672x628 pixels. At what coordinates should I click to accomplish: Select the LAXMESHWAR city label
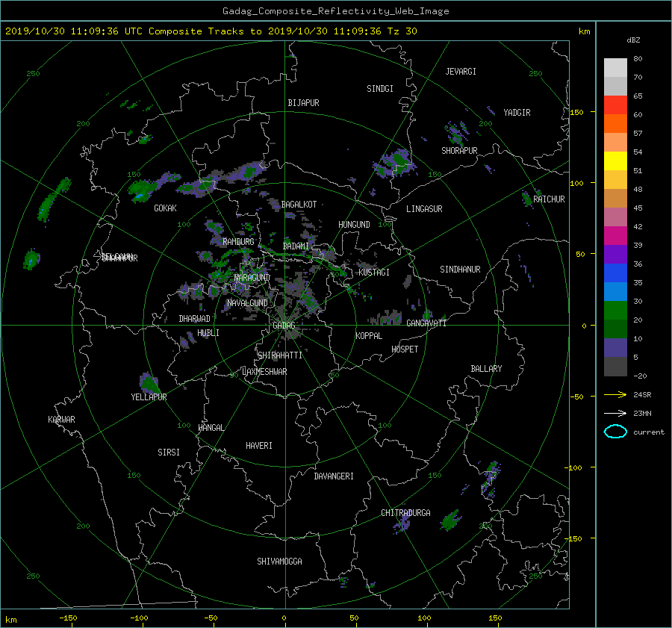click(x=264, y=372)
